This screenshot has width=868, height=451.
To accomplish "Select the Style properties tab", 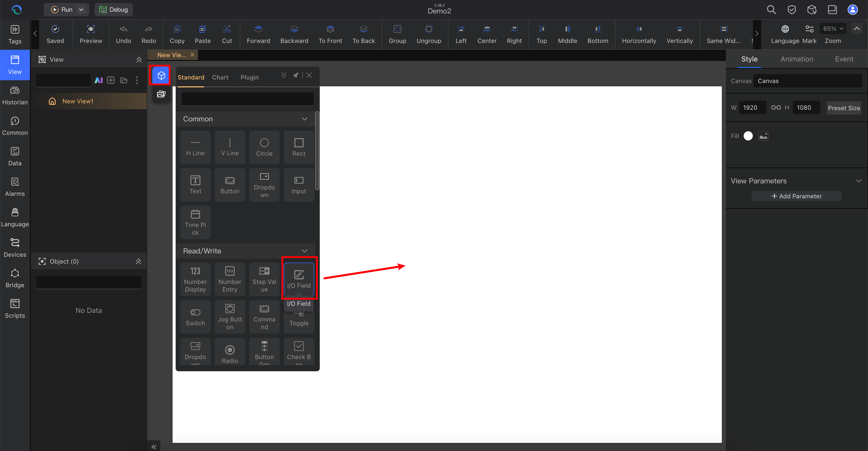I will coord(749,59).
